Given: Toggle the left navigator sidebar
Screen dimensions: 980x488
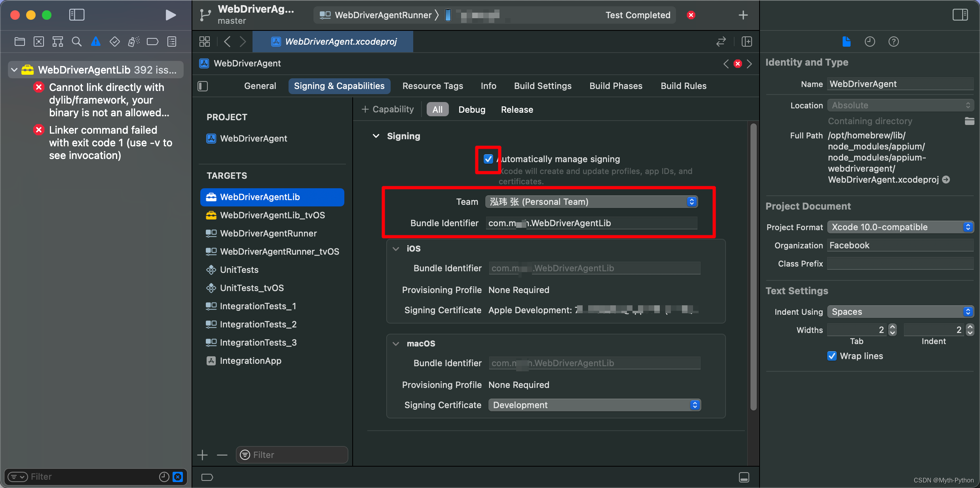Looking at the screenshot, I should (76, 15).
